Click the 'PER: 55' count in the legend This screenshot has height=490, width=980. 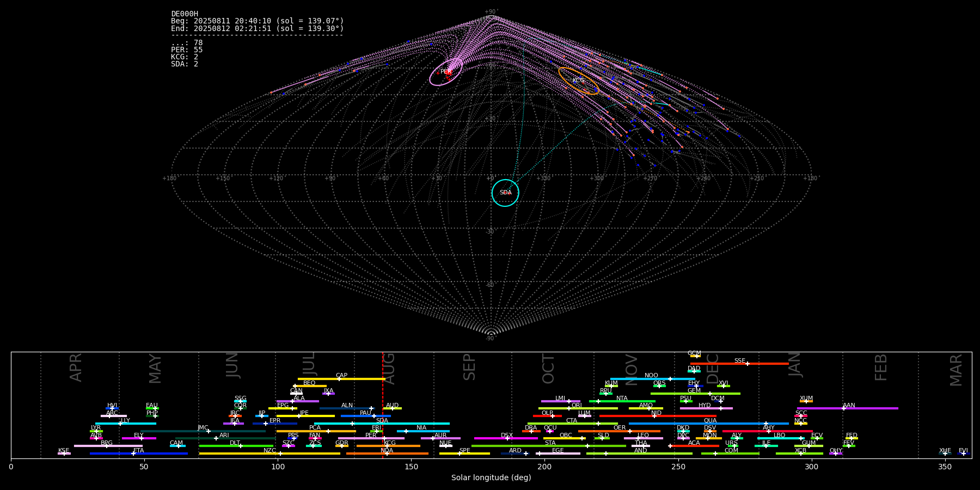click(x=187, y=50)
